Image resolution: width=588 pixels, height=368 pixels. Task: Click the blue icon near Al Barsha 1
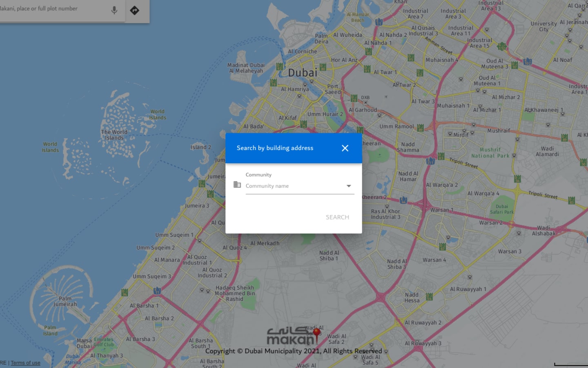(x=158, y=292)
